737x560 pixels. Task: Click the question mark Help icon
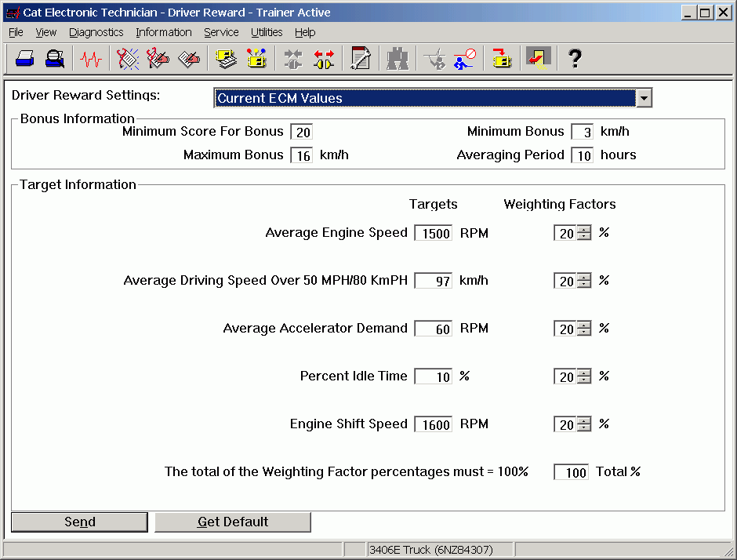point(575,59)
